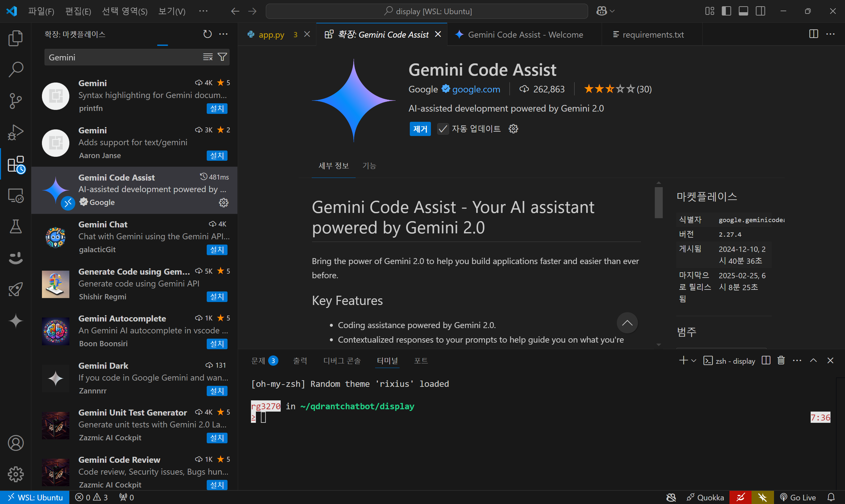
Task: Open terminal panel more actions ellipsis
Action: (x=797, y=360)
